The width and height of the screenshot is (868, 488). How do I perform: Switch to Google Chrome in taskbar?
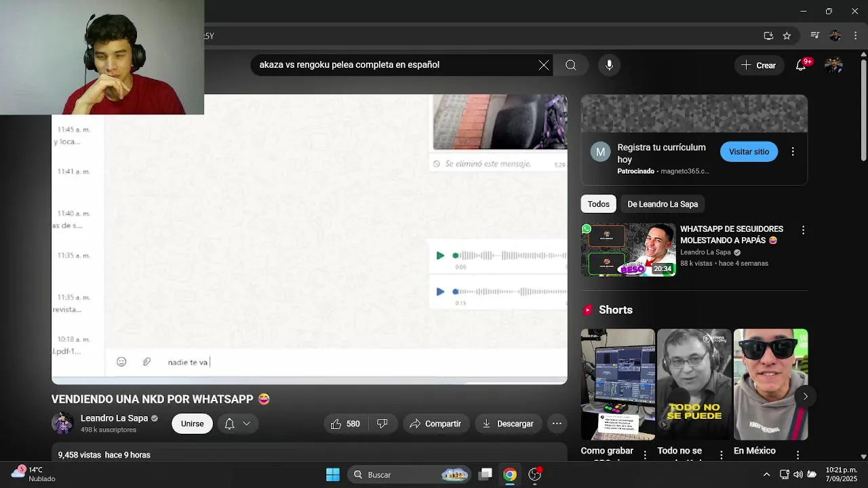point(510,474)
